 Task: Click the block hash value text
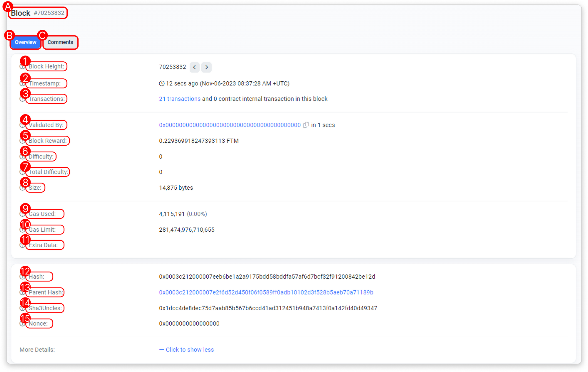pos(267,277)
